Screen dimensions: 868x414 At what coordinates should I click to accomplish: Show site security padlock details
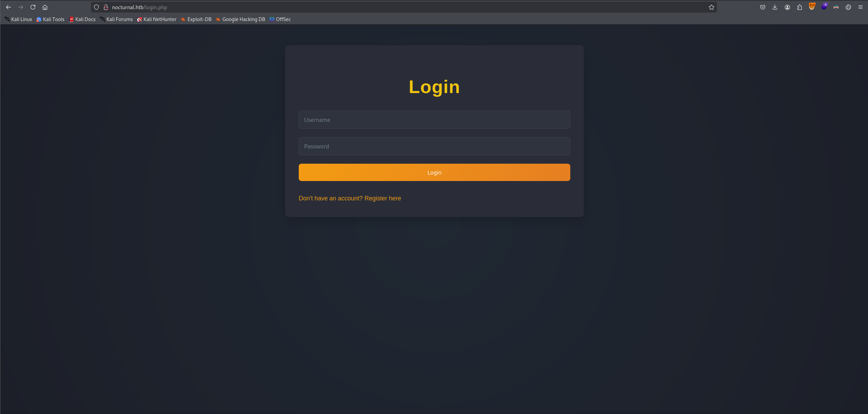pyautogui.click(x=106, y=7)
